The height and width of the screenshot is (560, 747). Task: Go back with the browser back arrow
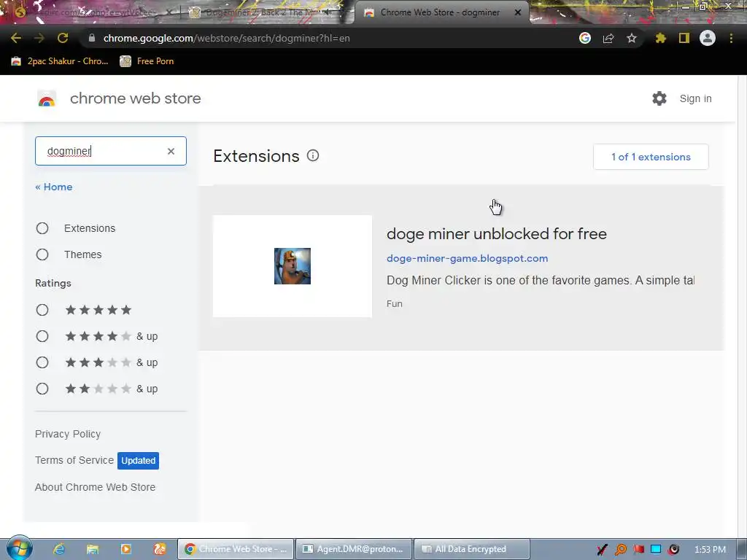(16, 38)
